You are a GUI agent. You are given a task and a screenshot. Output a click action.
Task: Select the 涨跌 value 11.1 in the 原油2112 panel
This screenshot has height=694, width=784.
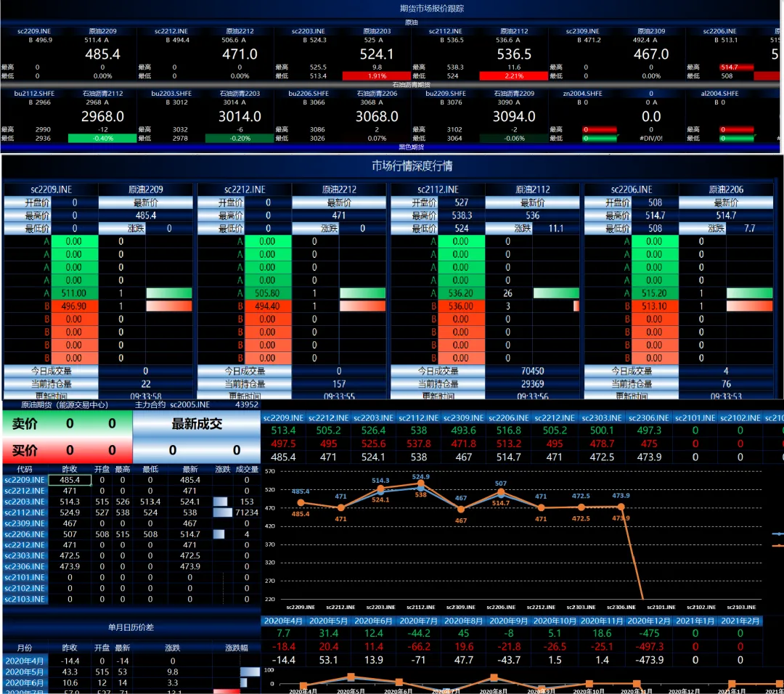556,229
